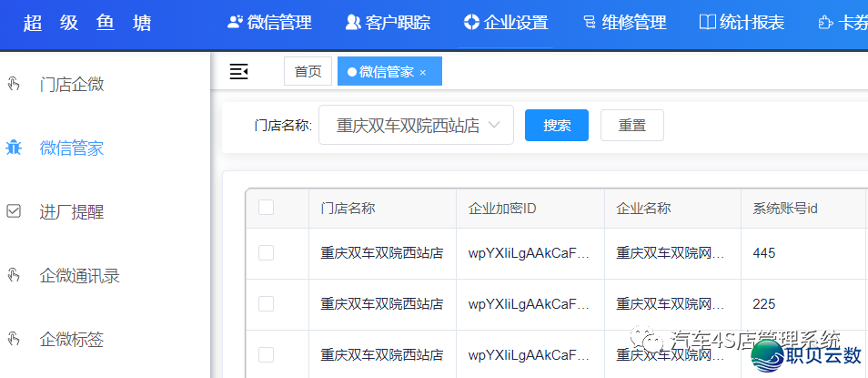Open 客户跟踪 in top navigation
Viewport: 868px width, 378px height.
pyautogui.click(x=388, y=23)
